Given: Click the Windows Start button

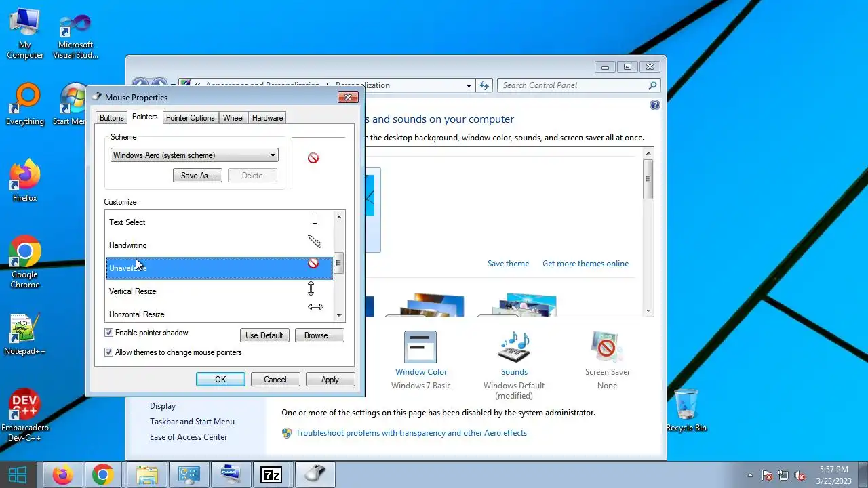Looking at the screenshot, I should pyautogui.click(x=18, y=475).
